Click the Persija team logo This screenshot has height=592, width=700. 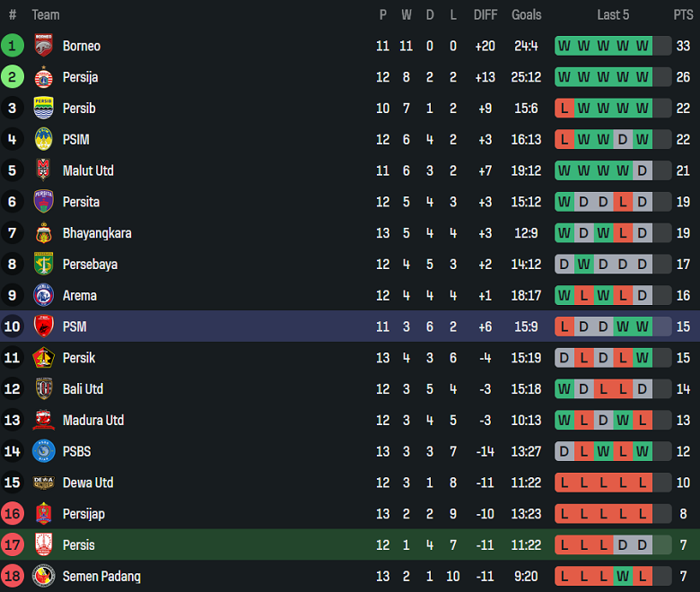click(43, 77)
